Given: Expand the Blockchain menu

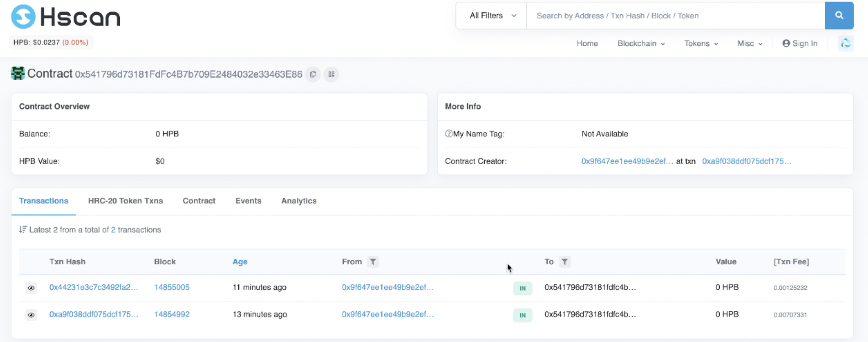Looking at the screenshot, I should pyautogui.click(x=640, y=44).
